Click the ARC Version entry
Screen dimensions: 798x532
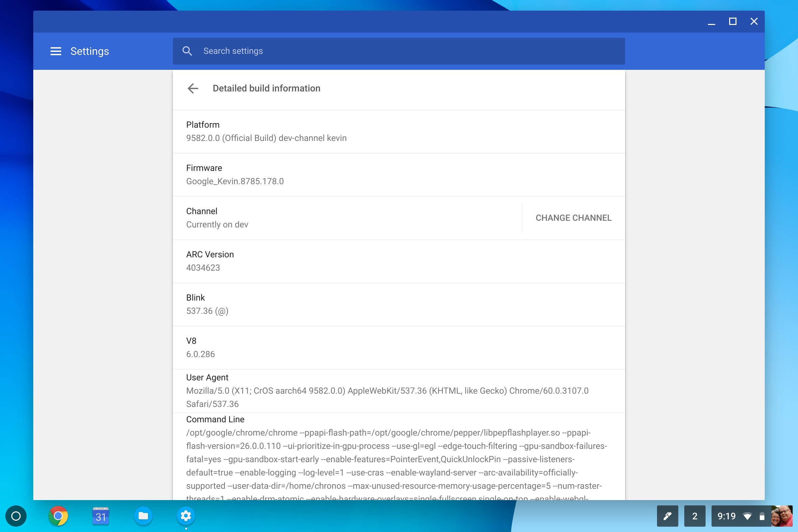[210, 261]
